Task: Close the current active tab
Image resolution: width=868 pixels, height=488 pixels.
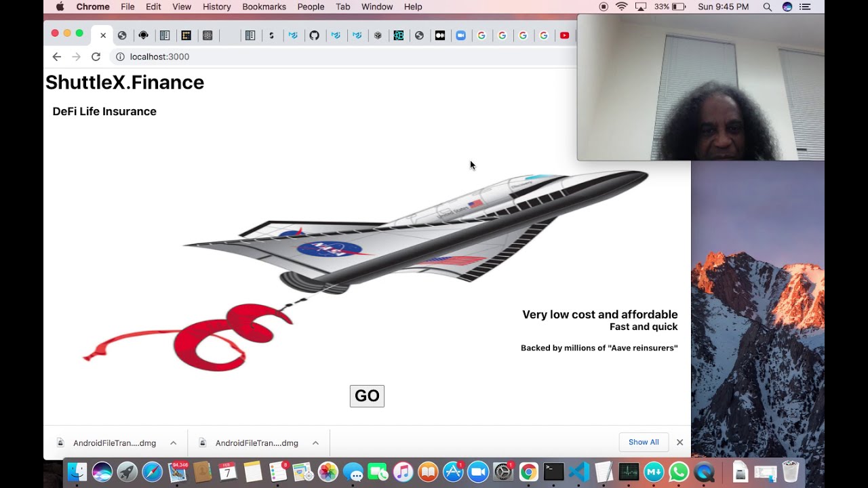Action: [103, 35]
